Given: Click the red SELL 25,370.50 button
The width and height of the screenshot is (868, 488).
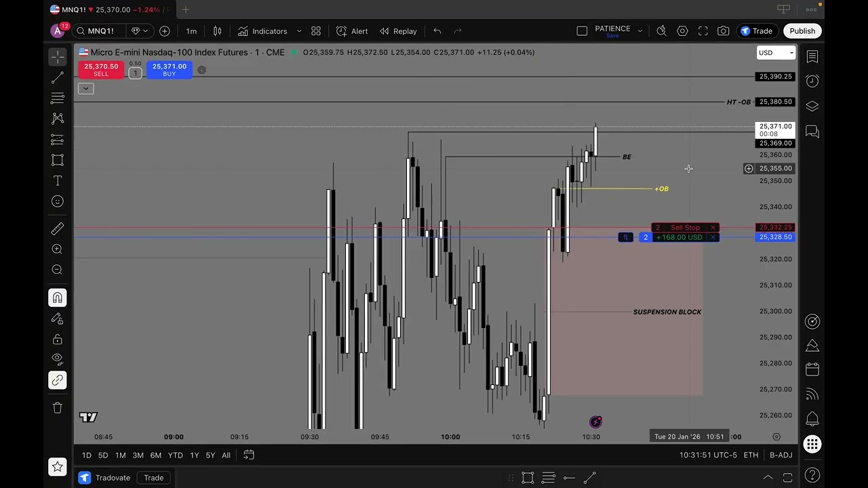Looking at the screenshot, I should pyautogui.click(x=101, y=70).
